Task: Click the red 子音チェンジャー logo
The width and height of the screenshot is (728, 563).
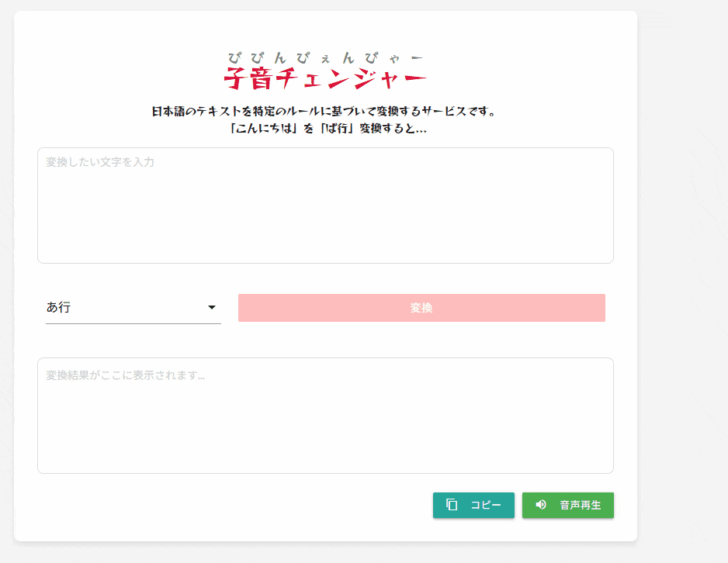Action: click(325, 78)
